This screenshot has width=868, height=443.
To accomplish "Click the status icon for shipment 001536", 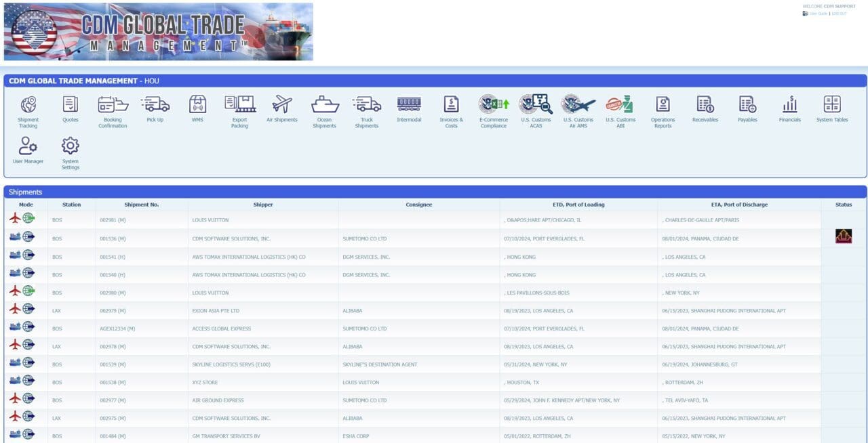I will coord(844,236).
